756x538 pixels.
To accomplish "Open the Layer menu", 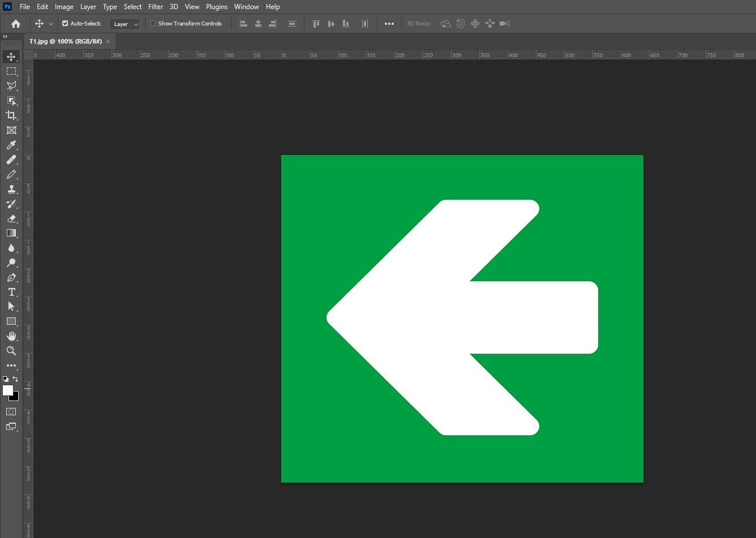I will (x=88, y=7).
